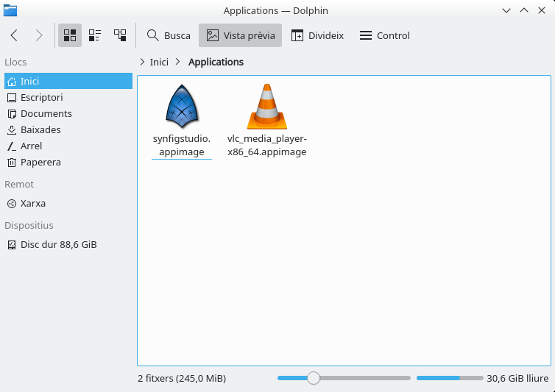Image resolution: width=555 pixels, height=392 pixels.
Task: Split the view with Divideix
Action: coord(317,35)
